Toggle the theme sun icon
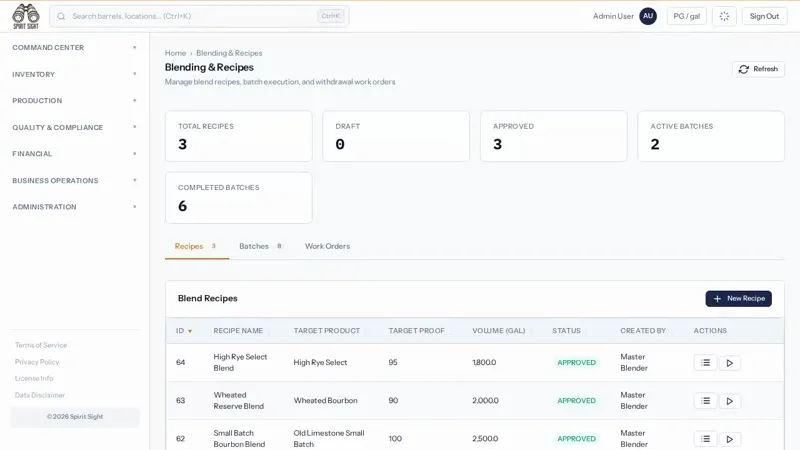This screenshot has width=800, height=450. [724, 16]
